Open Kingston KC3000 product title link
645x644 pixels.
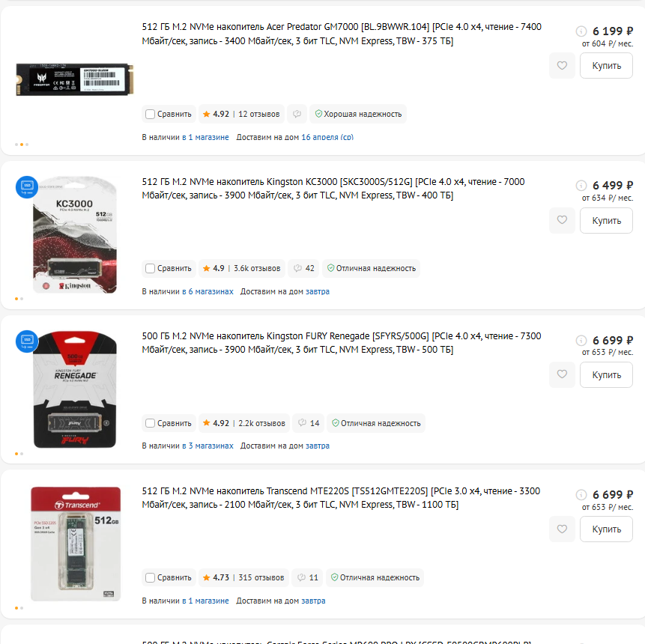pos(333,189)
